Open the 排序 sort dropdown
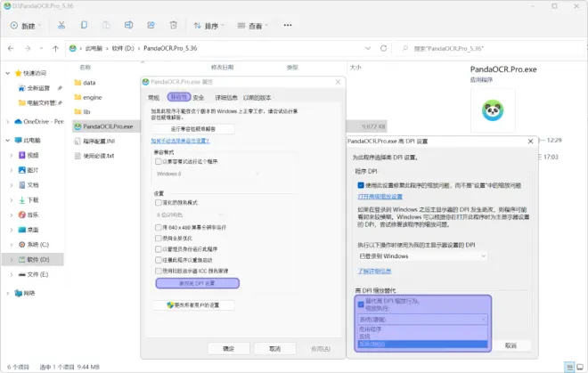Image resolution: width=588 pixels, height=373 pixels. 208,26
